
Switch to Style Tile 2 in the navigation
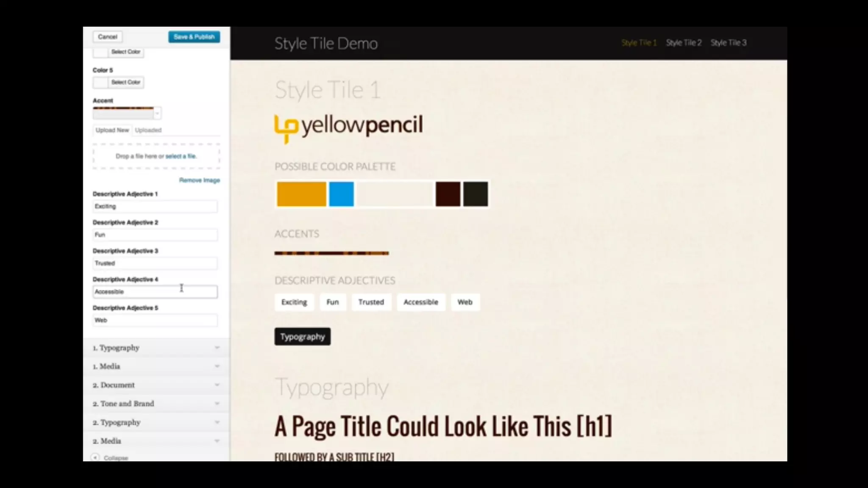tap(684, 43)
